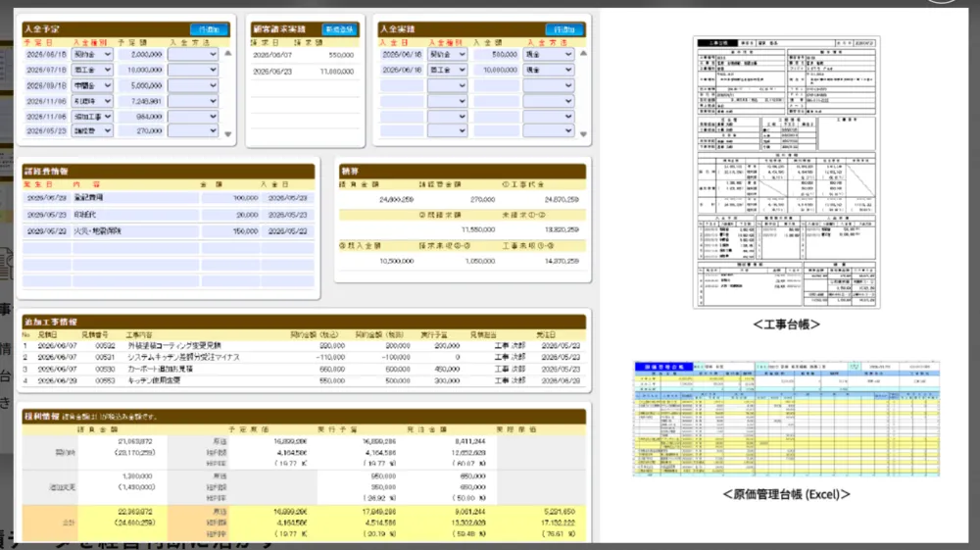Click the 諸経費情報 panel header
The width and height of the screenshot is (980, 550).
(x=169, y=172)
